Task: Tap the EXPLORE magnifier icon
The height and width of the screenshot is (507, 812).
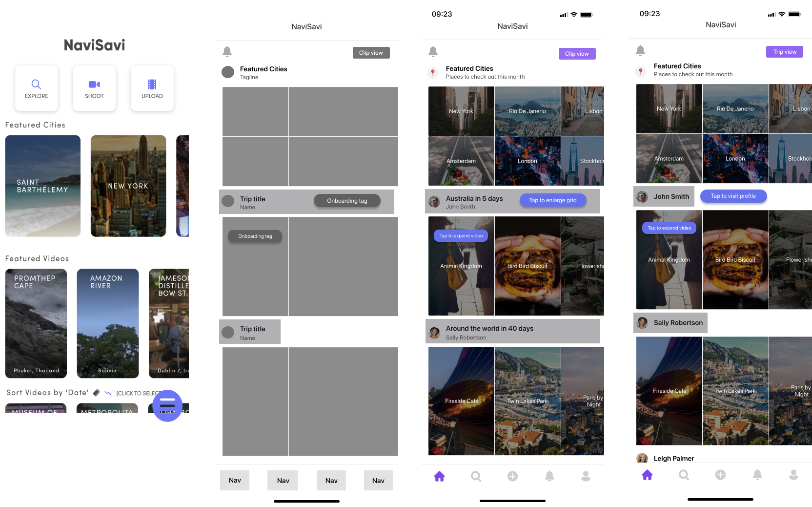Action: pos(36,84)
